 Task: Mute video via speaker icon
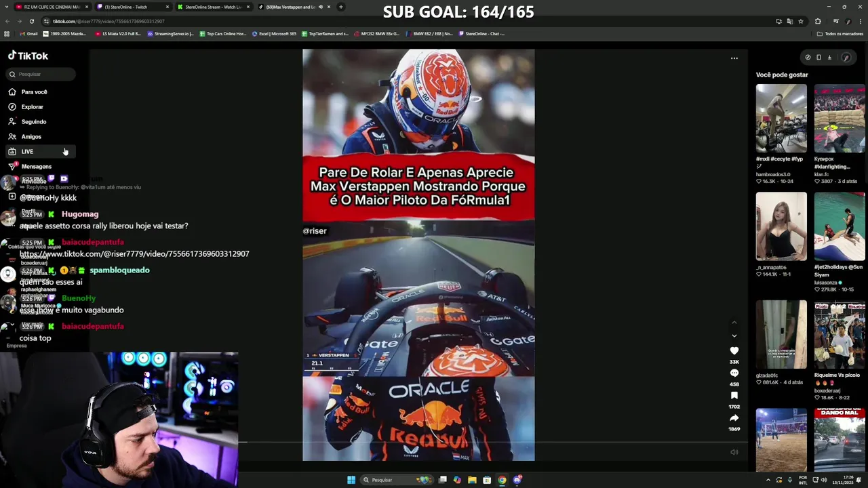[734, 452]
